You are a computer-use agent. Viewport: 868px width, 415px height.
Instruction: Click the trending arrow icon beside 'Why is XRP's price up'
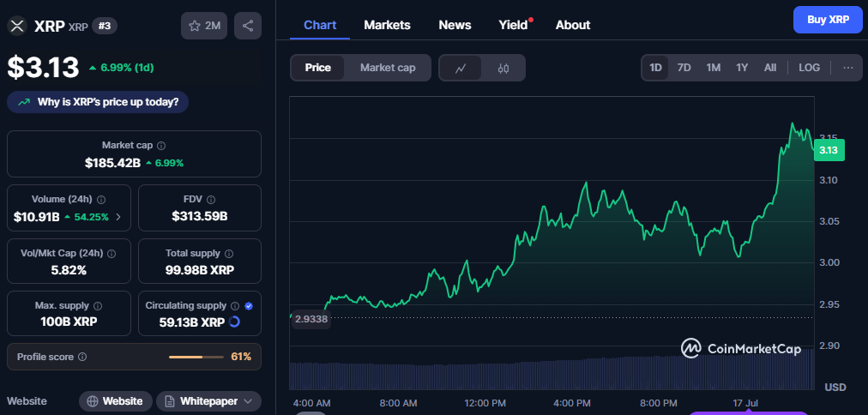point(24,102)
